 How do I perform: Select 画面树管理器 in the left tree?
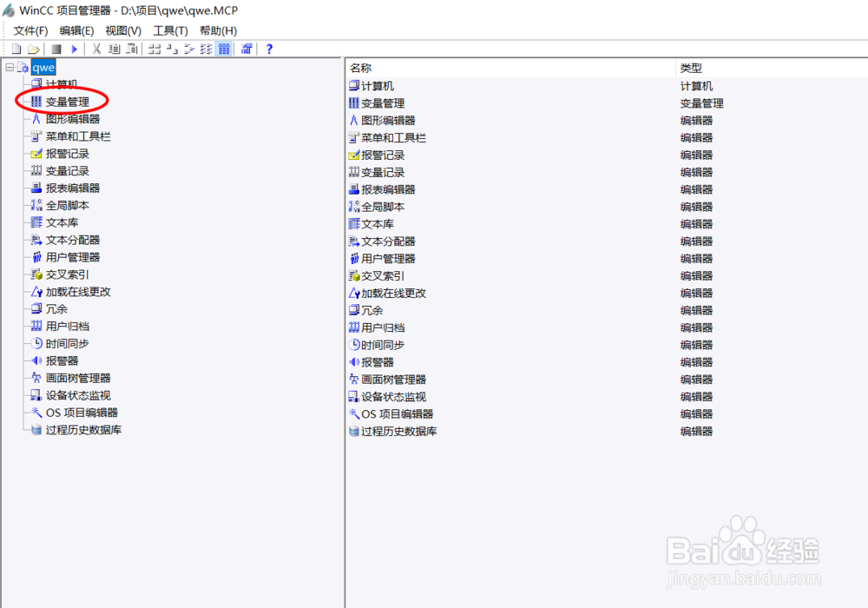78,378
